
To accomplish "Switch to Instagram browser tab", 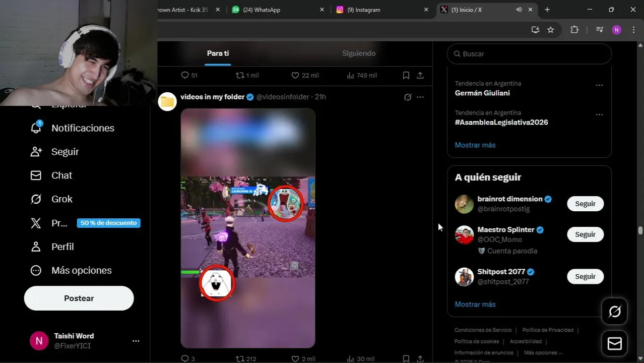I will (x=382, y=10).
